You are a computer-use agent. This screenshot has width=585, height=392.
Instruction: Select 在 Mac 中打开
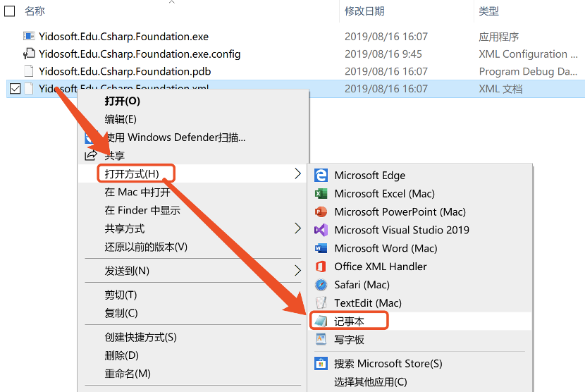pos(137,192)
